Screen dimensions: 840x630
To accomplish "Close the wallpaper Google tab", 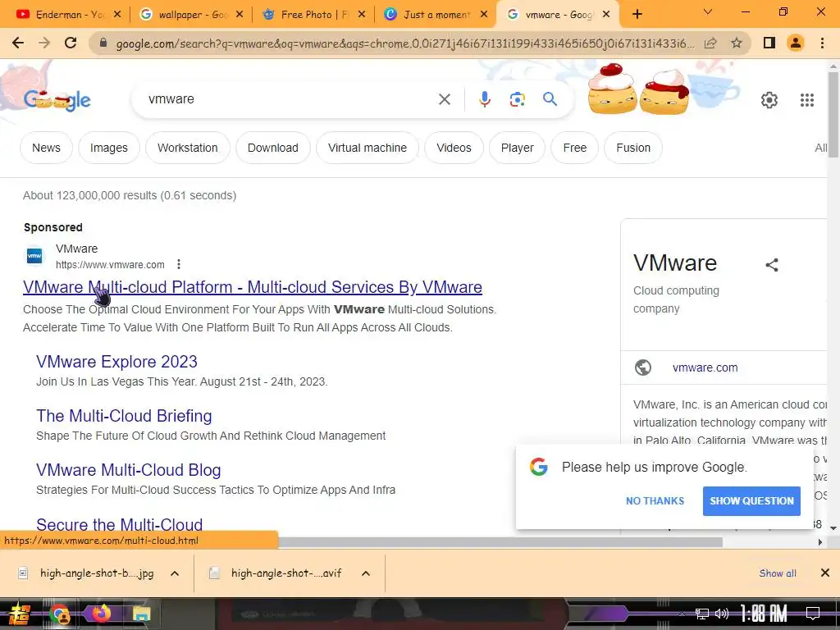I will [x=240, y=15].
